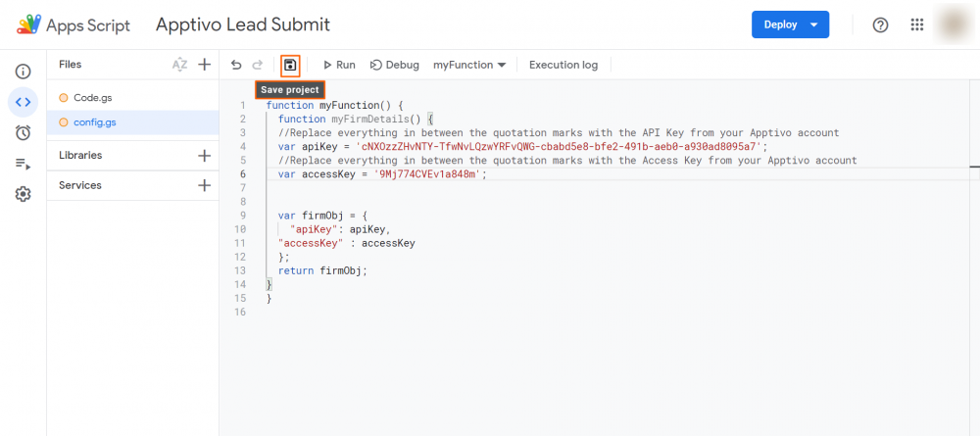Open the Editor sidebar icon
Viewport: 980px width, 436px height.
coord(23,102)
